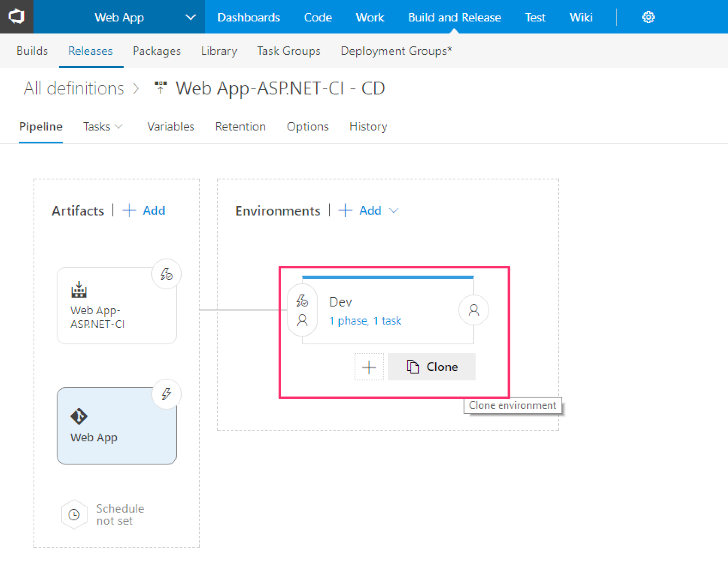The width and height of the screenshot is (728, 571).
Task: Expand the Environments Add dropdown arrow
Action: point(394,210)
